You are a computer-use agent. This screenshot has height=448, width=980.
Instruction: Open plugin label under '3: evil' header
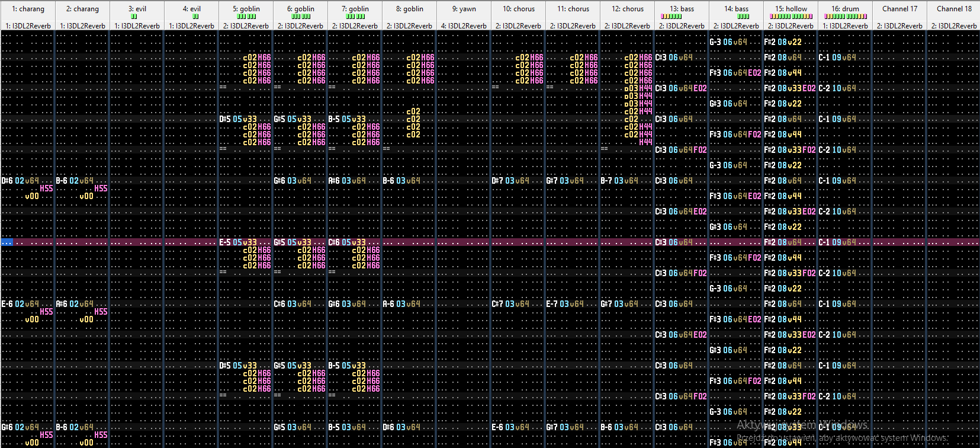tap(137, 26)
